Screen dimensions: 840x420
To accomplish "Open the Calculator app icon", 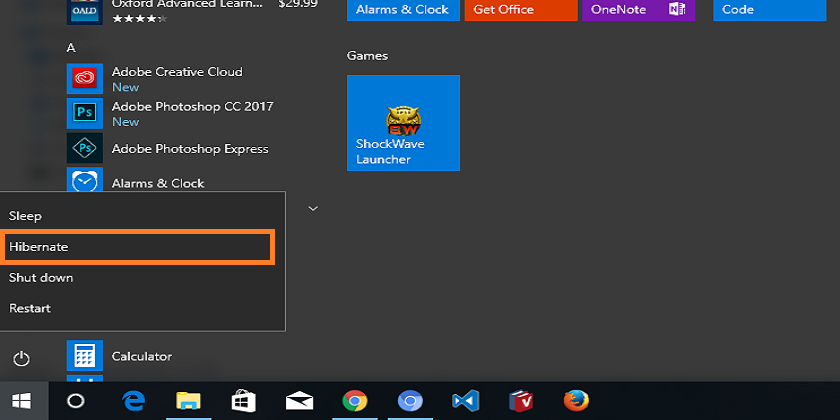I will [85, 356].
